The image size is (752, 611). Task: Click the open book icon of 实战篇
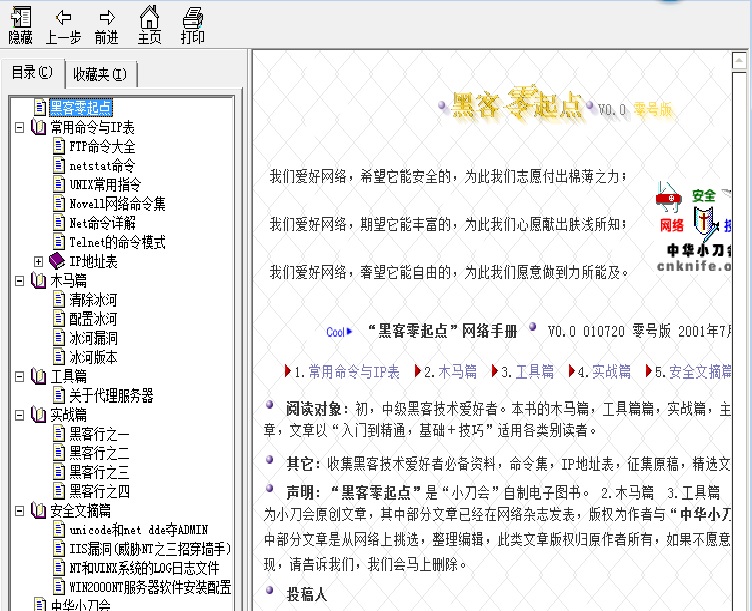coord(38,414)
